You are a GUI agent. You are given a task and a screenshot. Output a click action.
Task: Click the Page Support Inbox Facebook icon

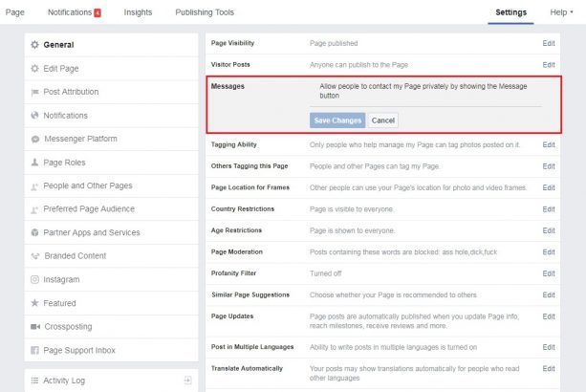tap(35, 350)
